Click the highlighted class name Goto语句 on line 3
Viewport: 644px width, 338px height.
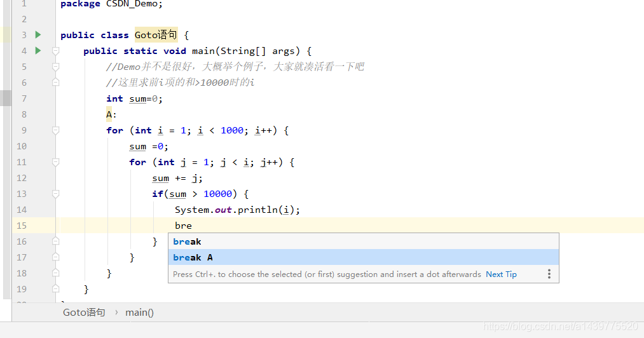156,35
